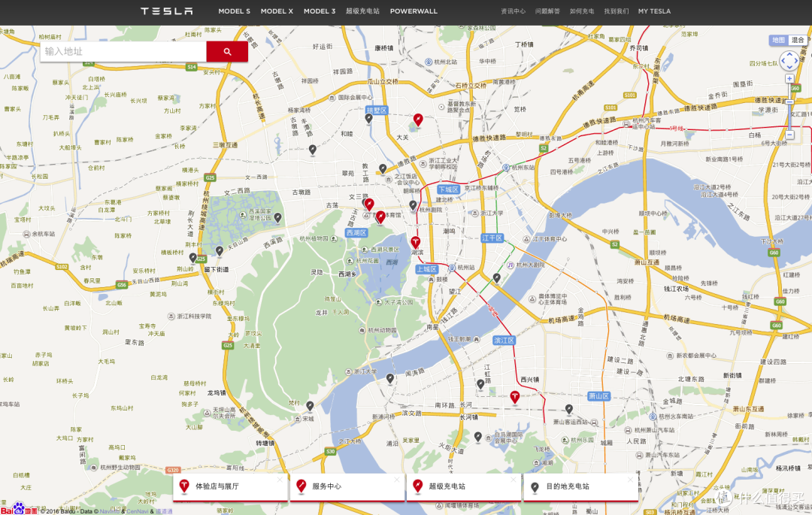Click the 上城区 district label
This screenshot has height=515, width=812.
coord(427,269)
